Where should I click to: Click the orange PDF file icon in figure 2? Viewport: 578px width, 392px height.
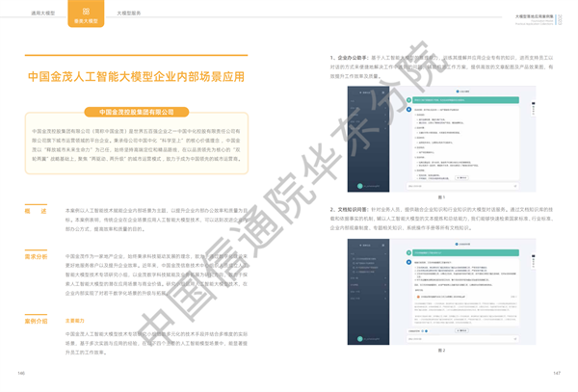coord(418,297)
